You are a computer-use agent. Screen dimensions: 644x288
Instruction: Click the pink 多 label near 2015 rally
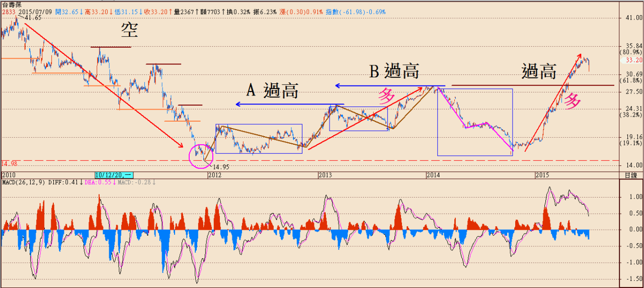click(x=572, y=101)
